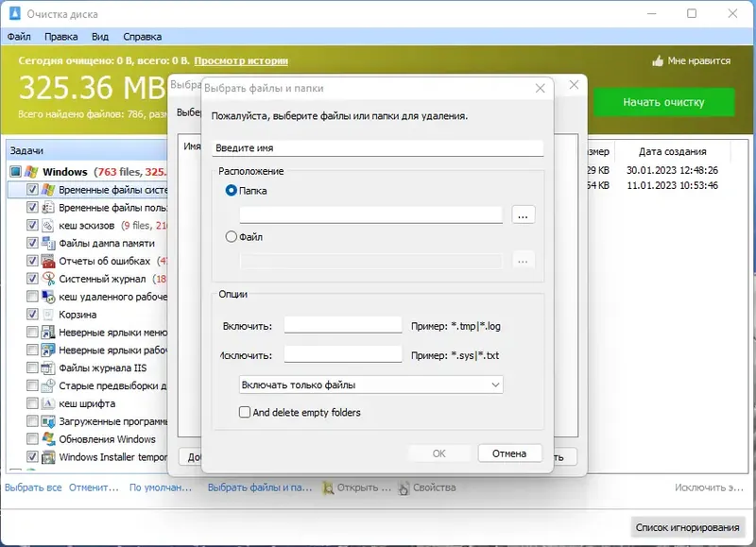Click the Выбрать файлы и па… link

click(x=260, y=487)
